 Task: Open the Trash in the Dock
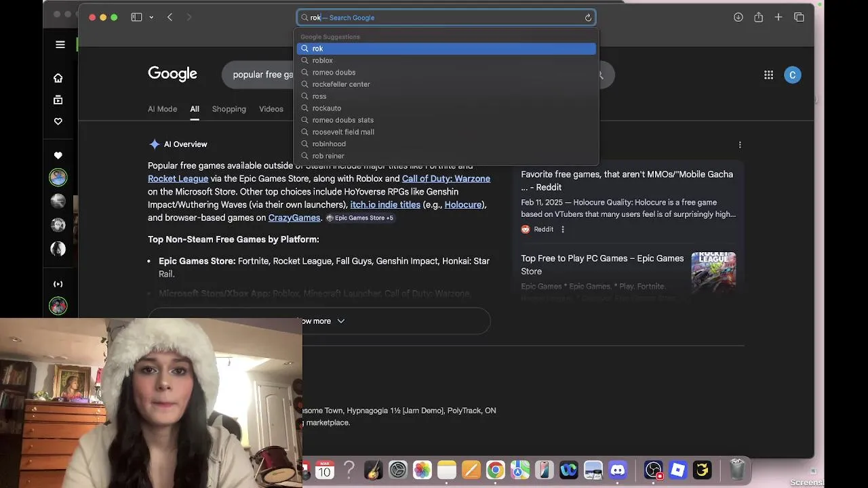click(737, 469)
